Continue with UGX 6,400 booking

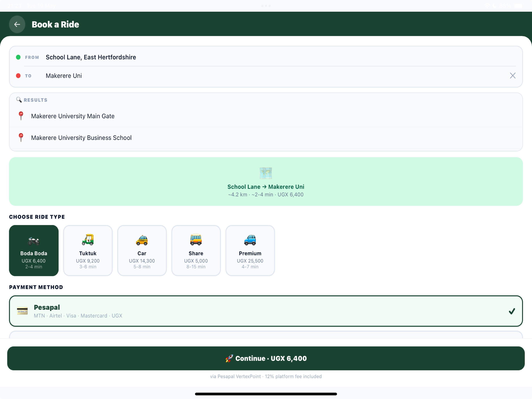pos(266,358)
